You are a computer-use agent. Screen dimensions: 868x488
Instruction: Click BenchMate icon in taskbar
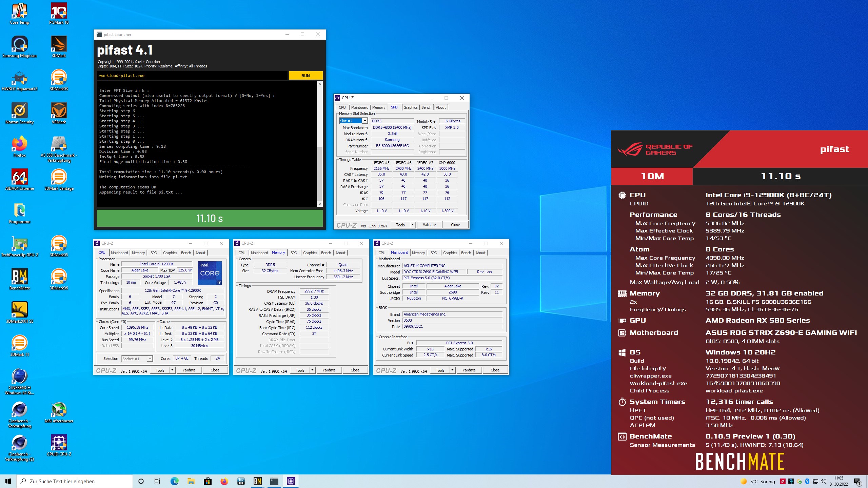[x=258, y=481]
